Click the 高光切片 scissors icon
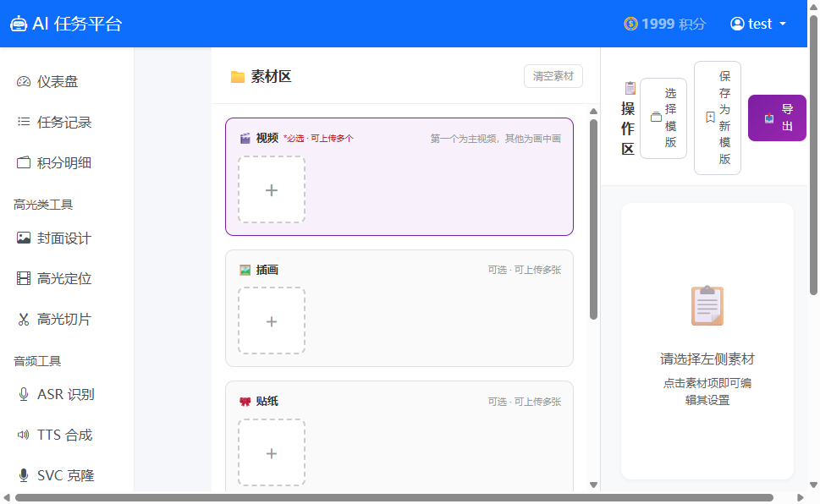 pyautogui.click(x=24, y=319)
